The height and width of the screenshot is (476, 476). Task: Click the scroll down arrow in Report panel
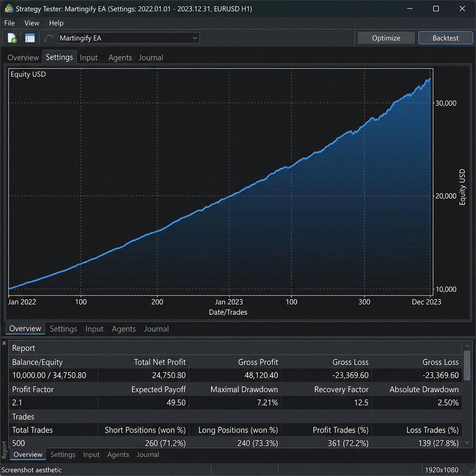pos(467,443)
